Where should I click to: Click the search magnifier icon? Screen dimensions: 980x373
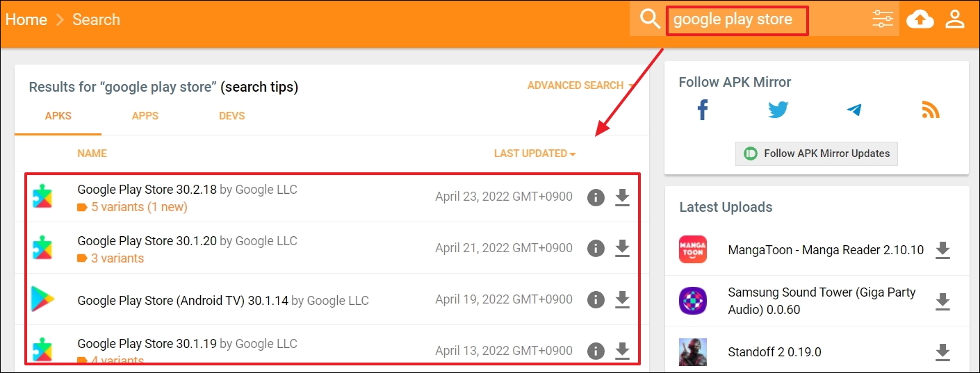[x=650, y=19]
